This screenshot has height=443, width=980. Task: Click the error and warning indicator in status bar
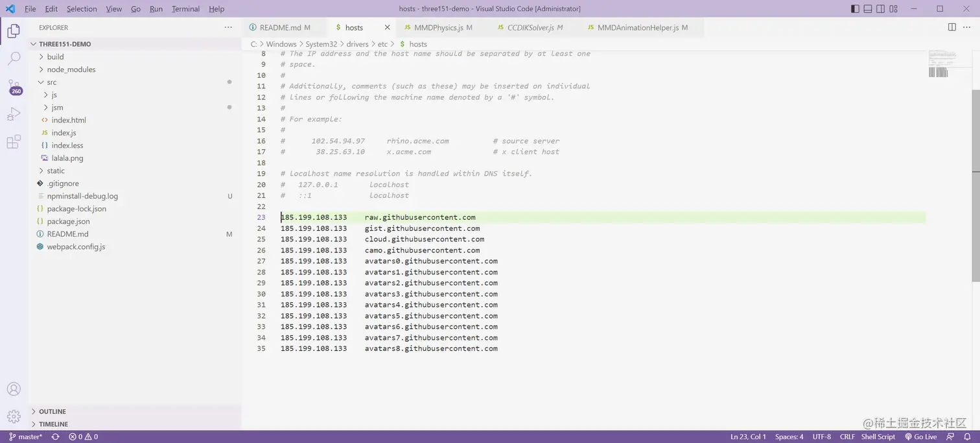click(82, 437)
